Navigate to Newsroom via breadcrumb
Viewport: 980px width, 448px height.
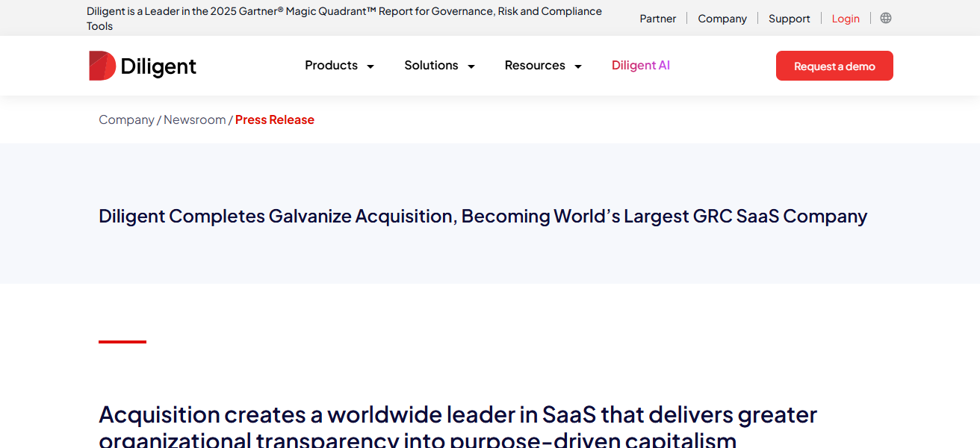click(x=194, y=119)
